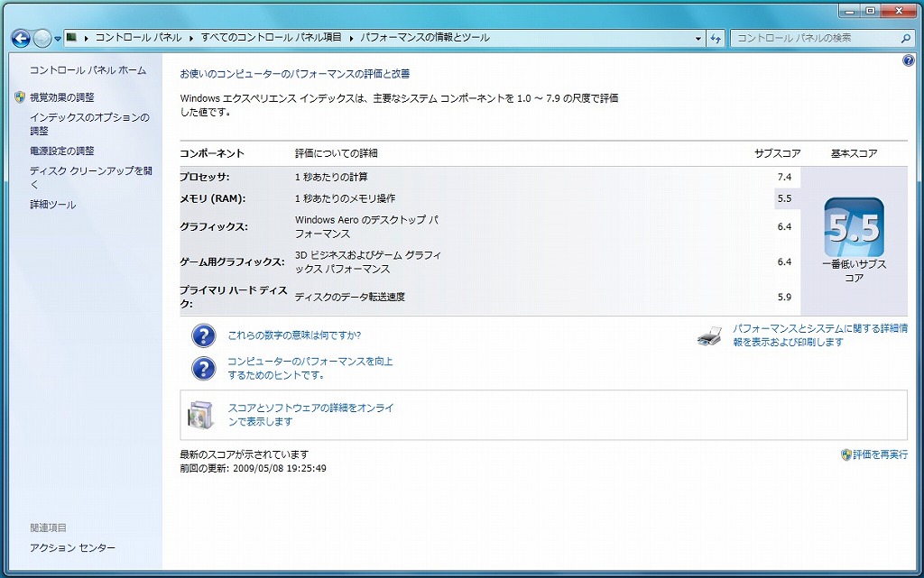This screenshot has height=578, width=924.
Task: Expand the root breadcrumb arrow before コントロール パネル
Action: tap(86, 38)
